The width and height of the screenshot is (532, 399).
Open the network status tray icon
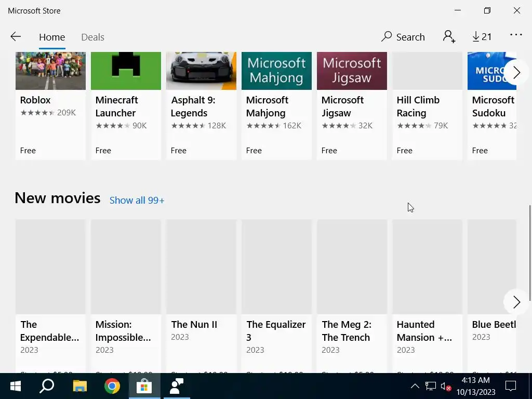tap(431, 386)
